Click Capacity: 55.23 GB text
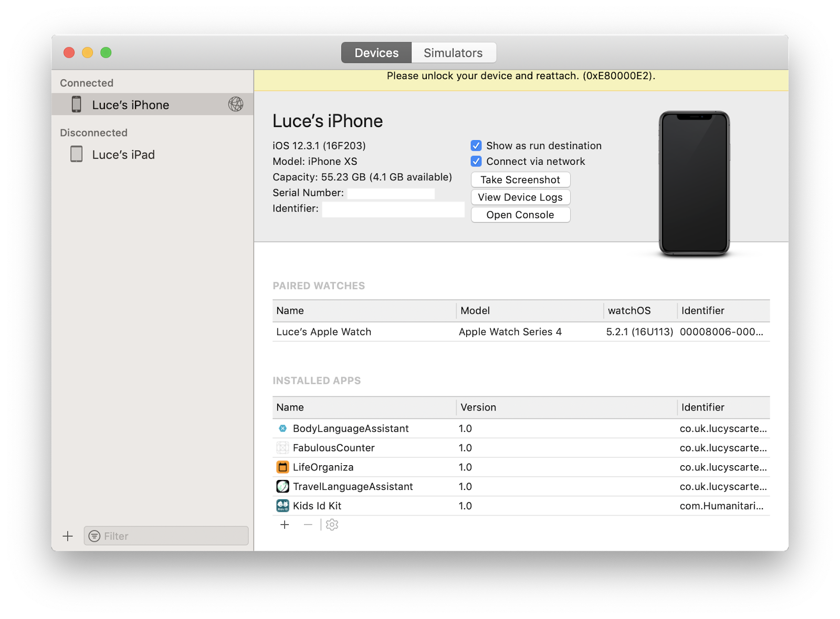 point(362,177)
